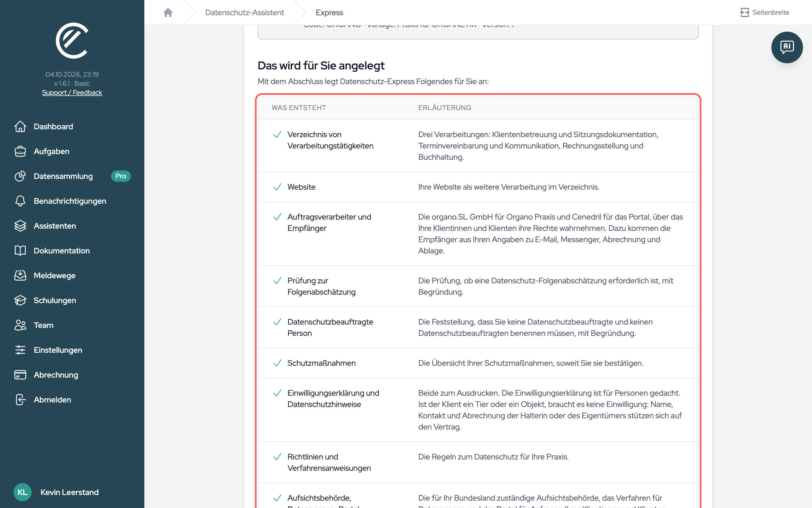Viewport: 812px width, 508px height.
Task: Open the Dashboard menu label
Action: [53, 127]
